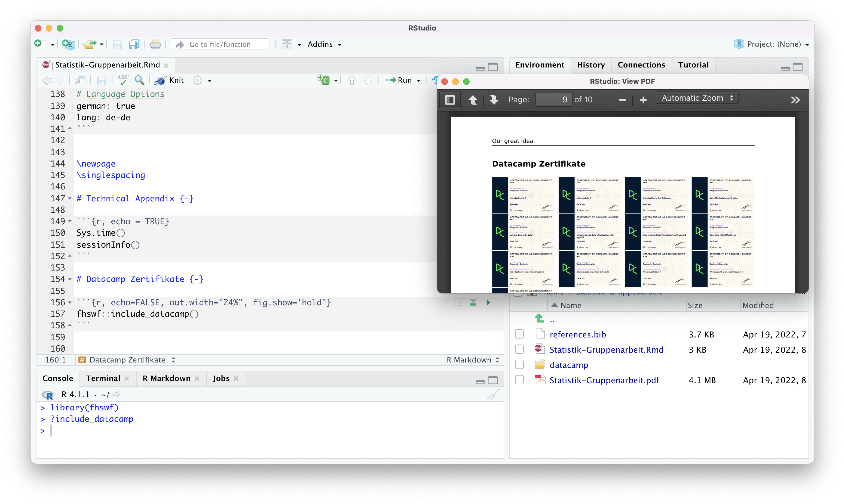Image resolution: width=845 pixels, height=504 pixels.
Task: Click Run current chunk green play icon
Action: coord(488,302)
